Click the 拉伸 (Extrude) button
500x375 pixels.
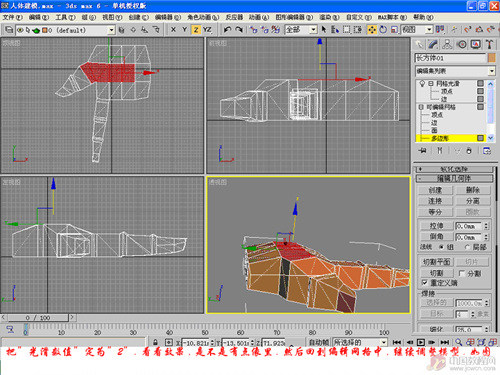pos(436,226)
